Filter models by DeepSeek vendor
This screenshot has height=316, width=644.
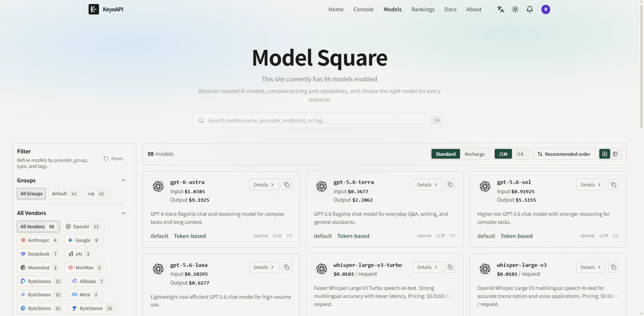[x=39, y=254]
